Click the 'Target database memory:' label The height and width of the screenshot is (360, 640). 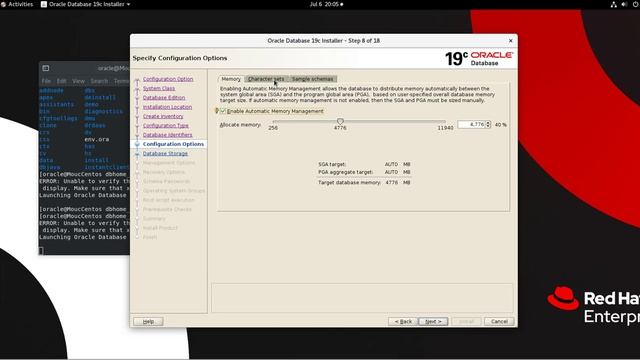(x=349, y=183)
